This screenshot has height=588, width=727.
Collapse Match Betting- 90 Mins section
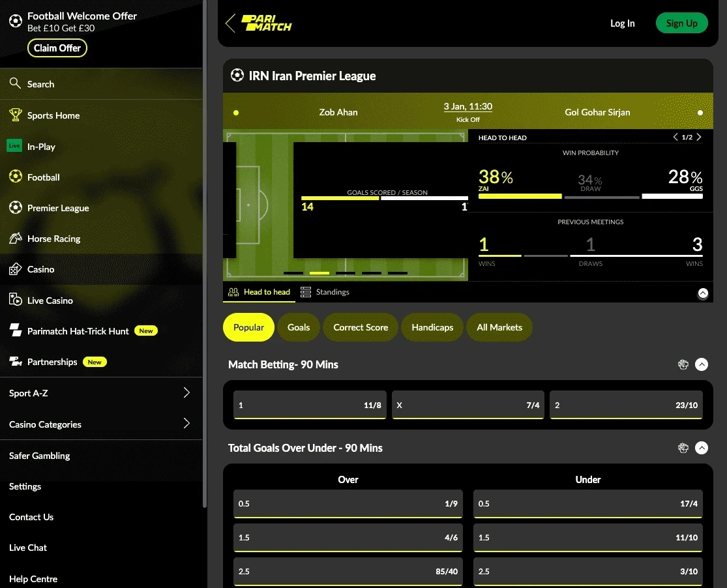[702, 364]
